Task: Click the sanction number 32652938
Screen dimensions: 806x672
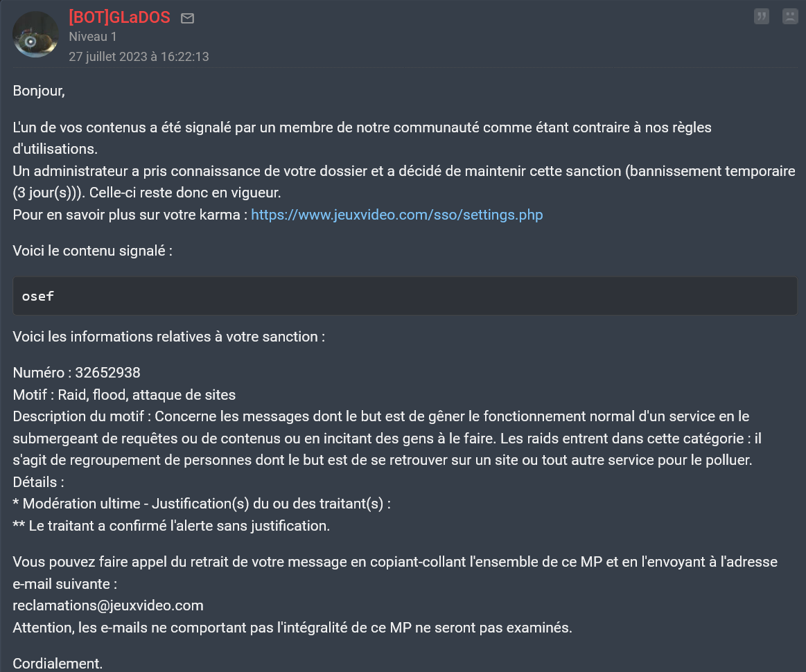Action: [107, 373]
